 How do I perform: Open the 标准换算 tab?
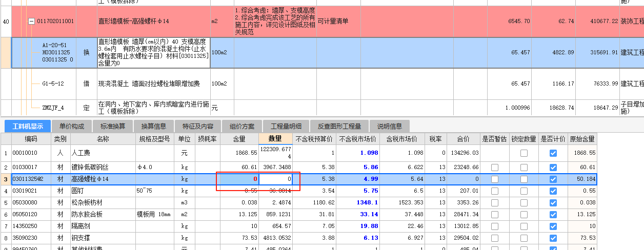tap(112, 127)
